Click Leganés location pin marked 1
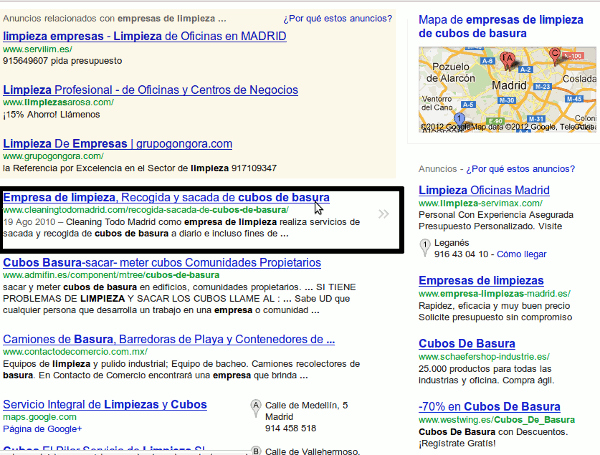600x455 pixels. tap(425, 247)
